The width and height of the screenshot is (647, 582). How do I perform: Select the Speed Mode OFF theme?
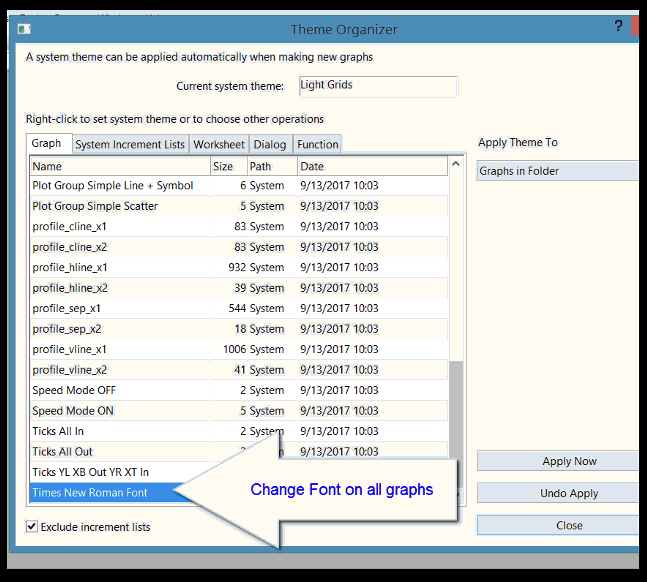point(239,390)
